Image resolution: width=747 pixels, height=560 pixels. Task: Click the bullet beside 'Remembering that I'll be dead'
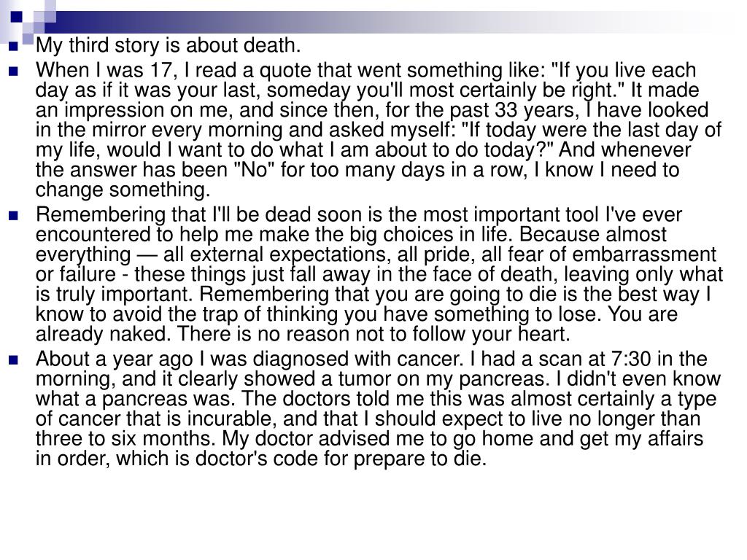point(13,216)
